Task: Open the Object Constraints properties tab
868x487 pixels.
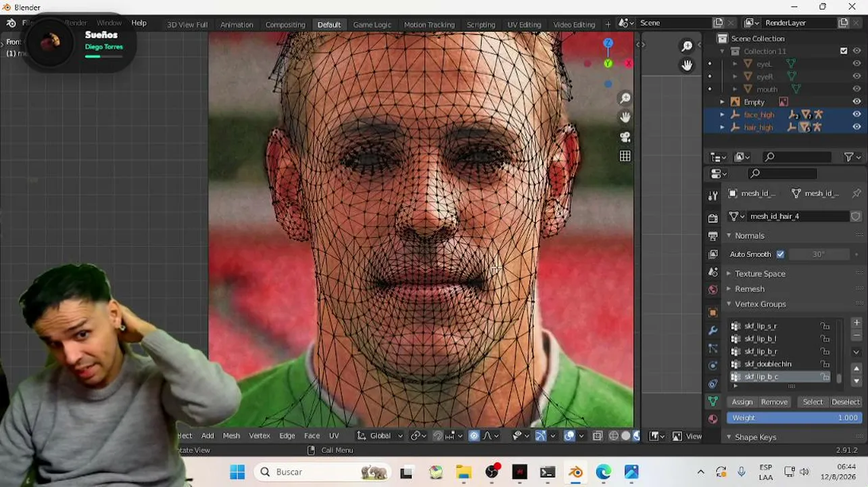Action: [x=713, y=384]
